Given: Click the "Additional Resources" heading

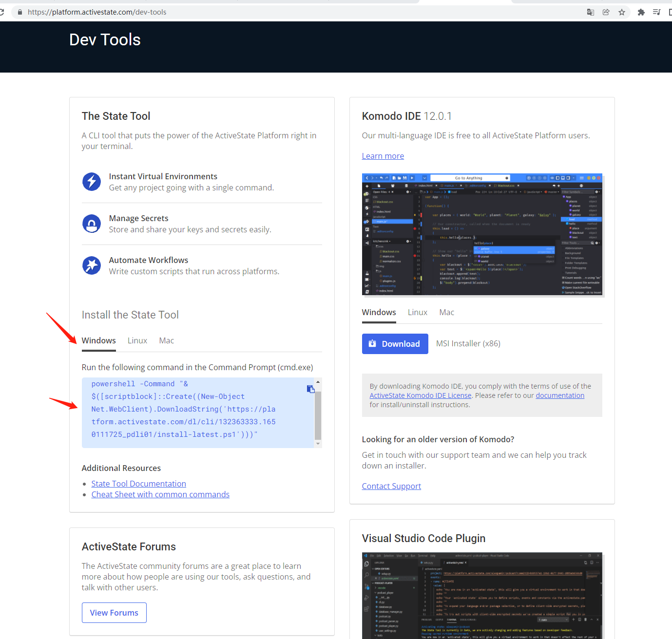Looking at the screenshot, I should [121, 468].
